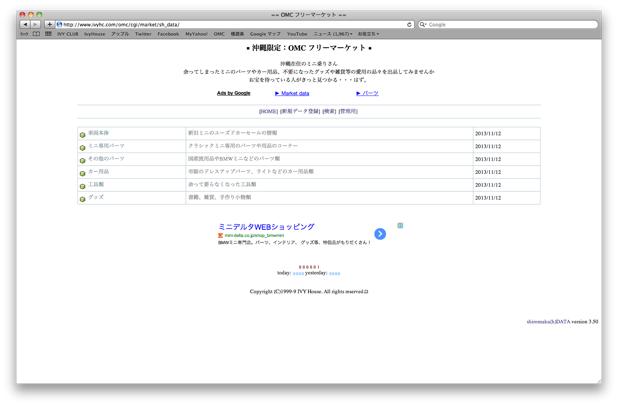This screenshot has width=618, height=406.
Task: Click the カー用品 row description text
Action: click(251, 171)
